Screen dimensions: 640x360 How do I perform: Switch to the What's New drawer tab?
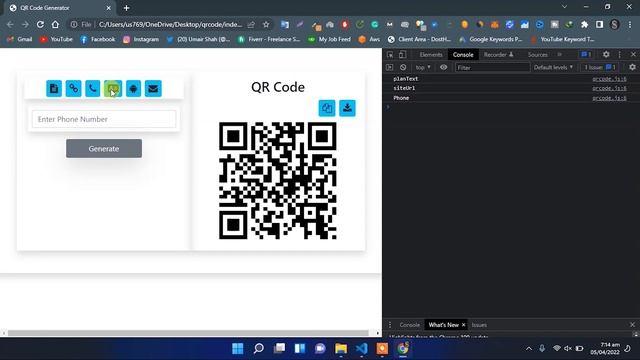point(443,325)
